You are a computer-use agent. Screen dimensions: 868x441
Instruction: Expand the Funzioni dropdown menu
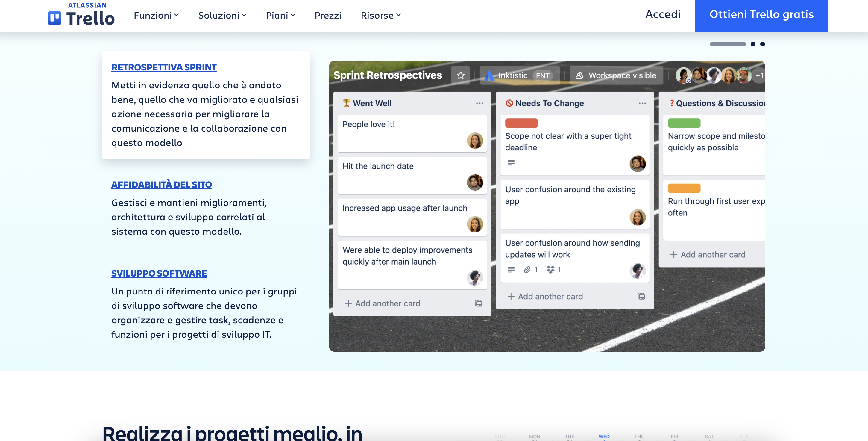click(x=156, y=16)
